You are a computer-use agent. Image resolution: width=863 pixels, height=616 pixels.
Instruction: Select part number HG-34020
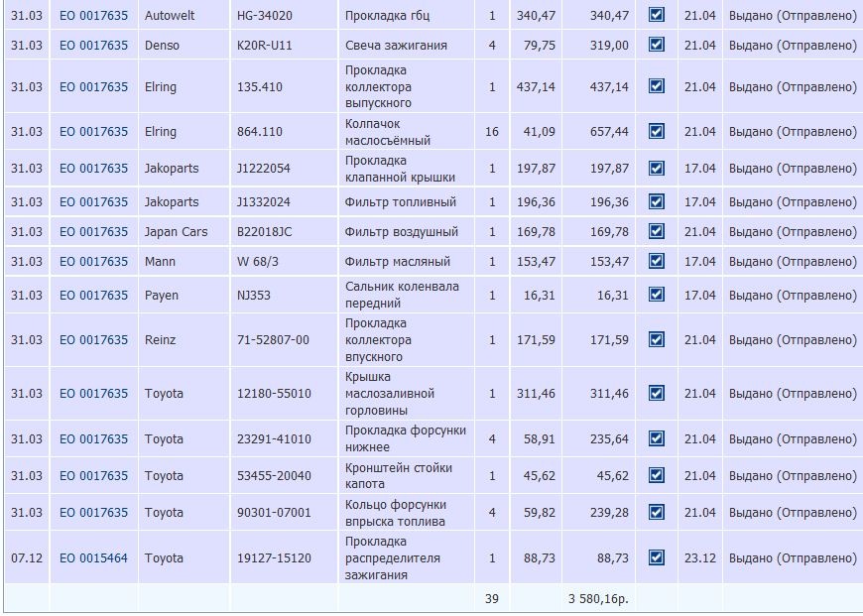pyautogui.click(x=265, y=16)
